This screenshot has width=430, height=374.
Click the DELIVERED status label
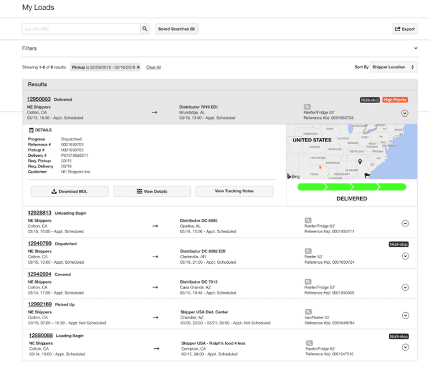coord(352,199)
